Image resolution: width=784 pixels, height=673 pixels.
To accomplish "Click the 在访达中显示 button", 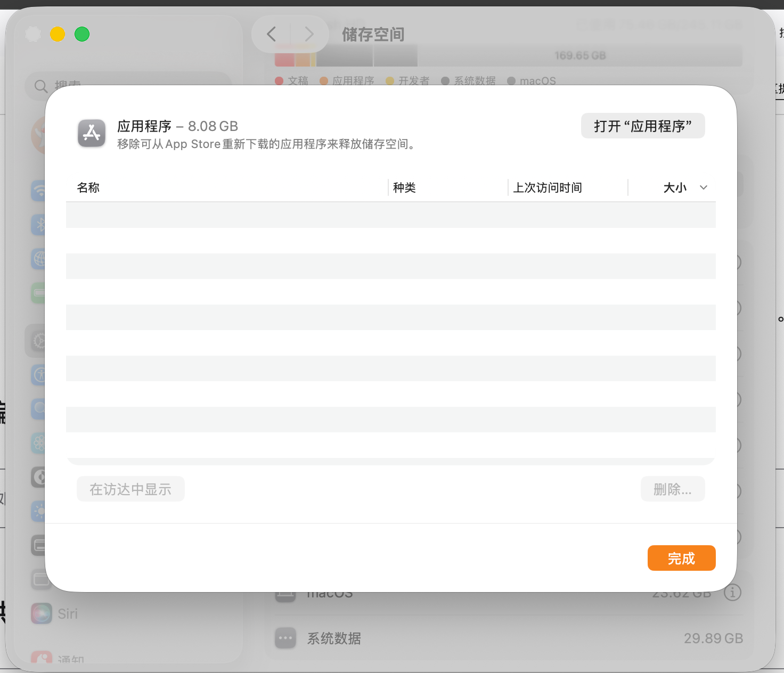I will tap(130, 489).
